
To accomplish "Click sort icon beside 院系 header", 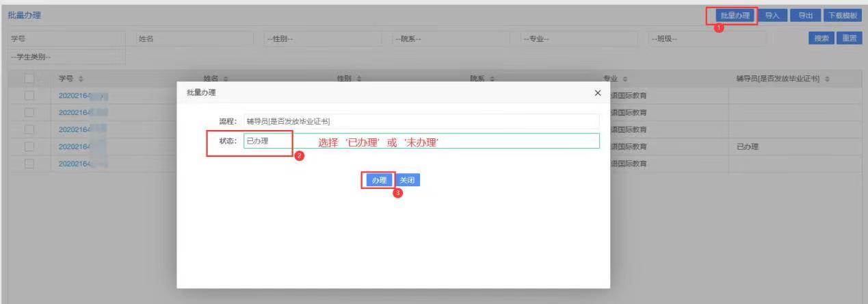I will pos(492,80).
